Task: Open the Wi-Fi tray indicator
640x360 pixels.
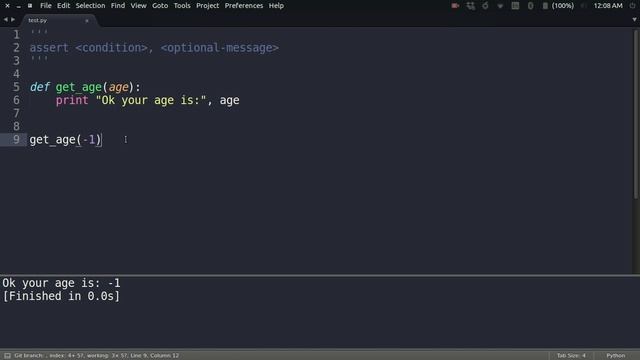Action: tap(500, 6)
